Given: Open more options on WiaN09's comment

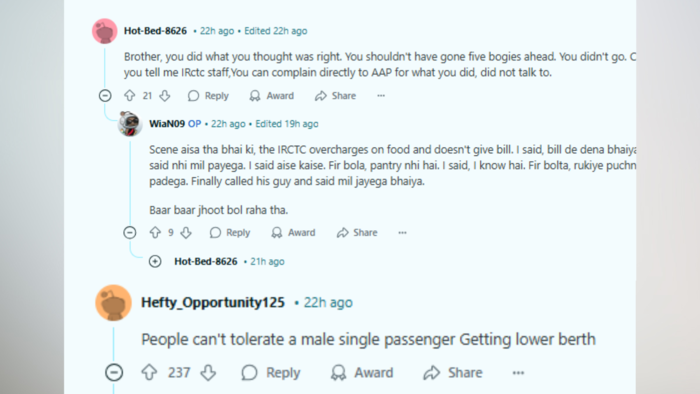Looking at the screenshot, I should click(402, 232).
